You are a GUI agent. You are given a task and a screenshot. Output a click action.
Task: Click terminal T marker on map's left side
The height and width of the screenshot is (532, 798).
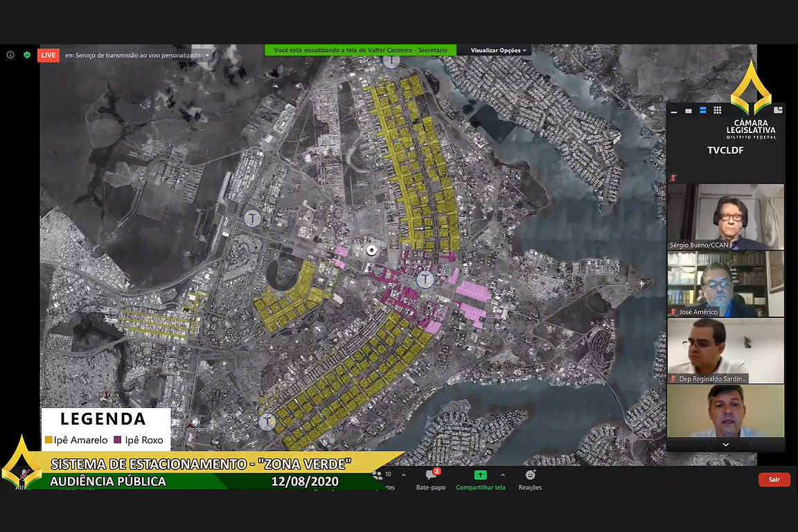(252, 218)
